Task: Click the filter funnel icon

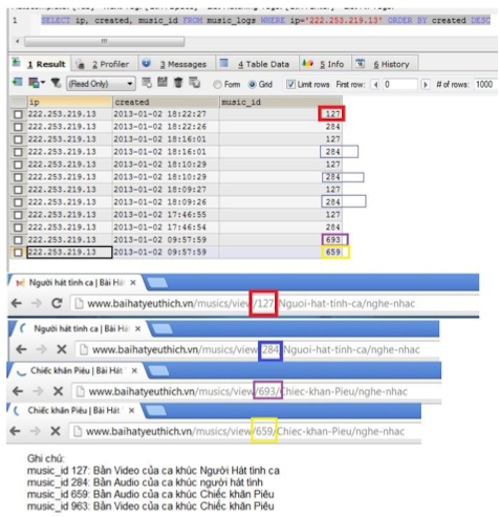Action: (x=56, y=82)
